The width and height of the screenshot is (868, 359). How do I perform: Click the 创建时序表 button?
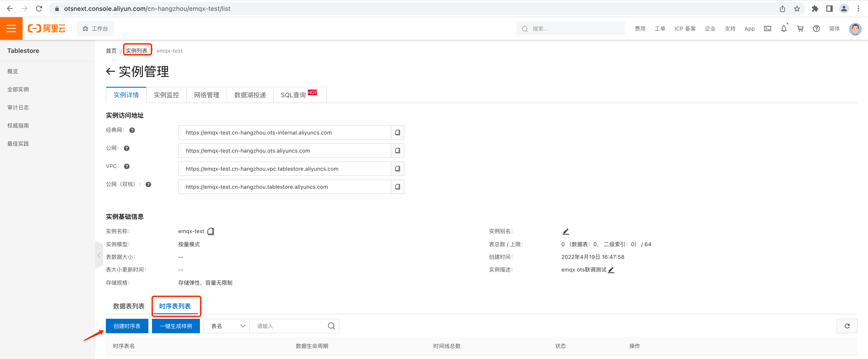(x=127, y=326)
